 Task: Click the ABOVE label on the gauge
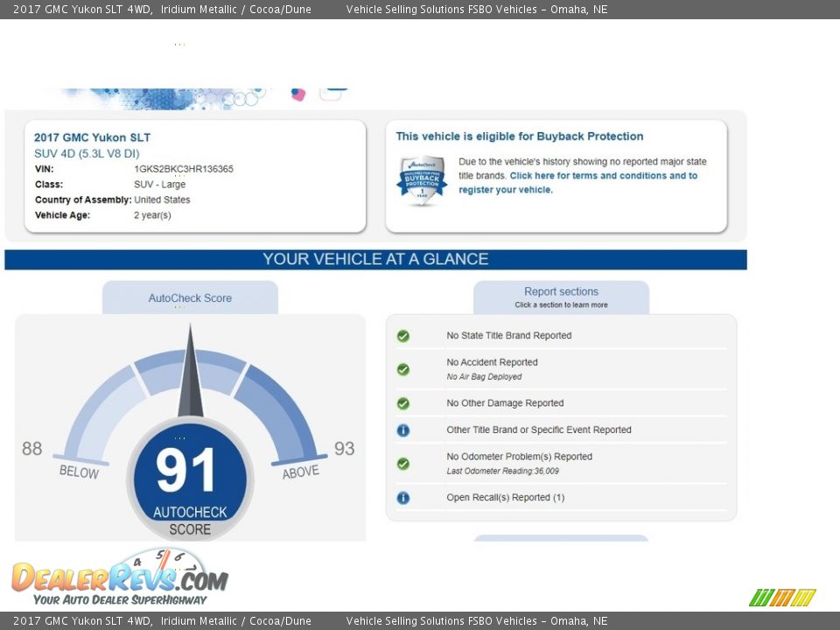[x=301, y=472]
